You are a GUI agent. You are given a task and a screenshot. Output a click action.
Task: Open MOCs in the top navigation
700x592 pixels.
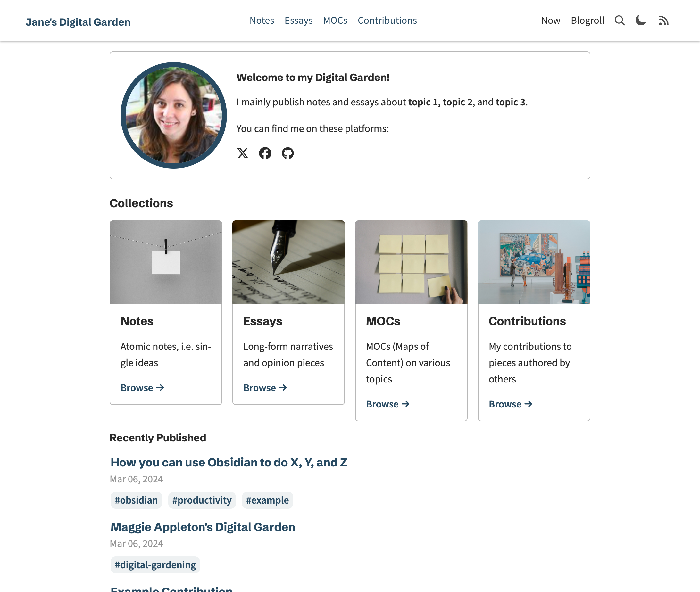[335, 21]
